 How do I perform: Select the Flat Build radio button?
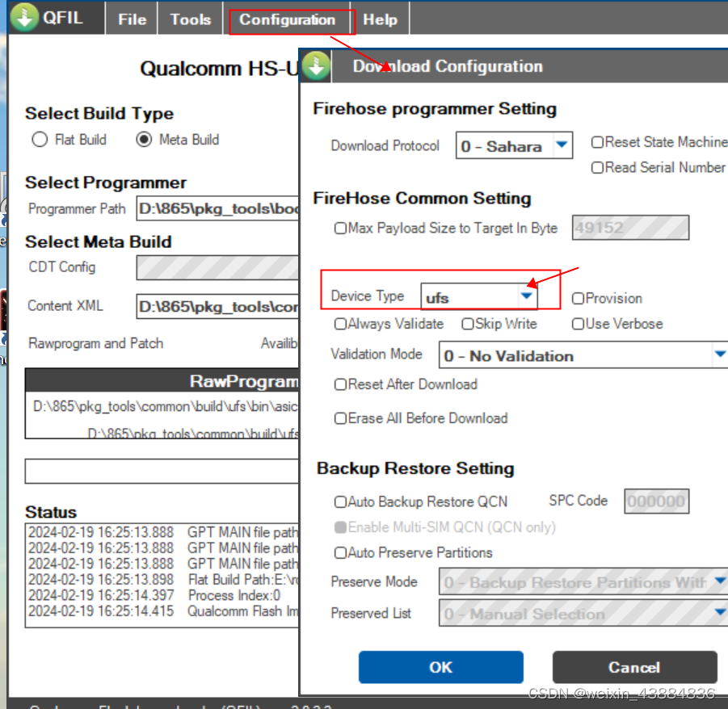[x=40, y=140]
